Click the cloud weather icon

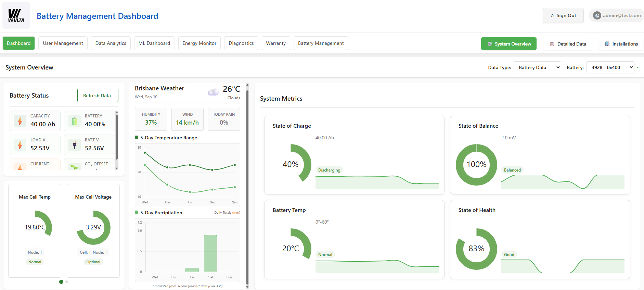point(213,92)
